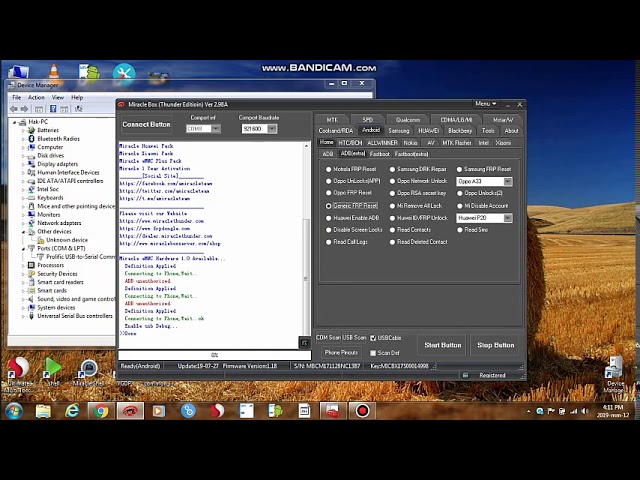Image resolution: width=640 pixels, height=480 pixels.
Task: Open Internet Explorer from the taskbar
Action: pos(72,411)
